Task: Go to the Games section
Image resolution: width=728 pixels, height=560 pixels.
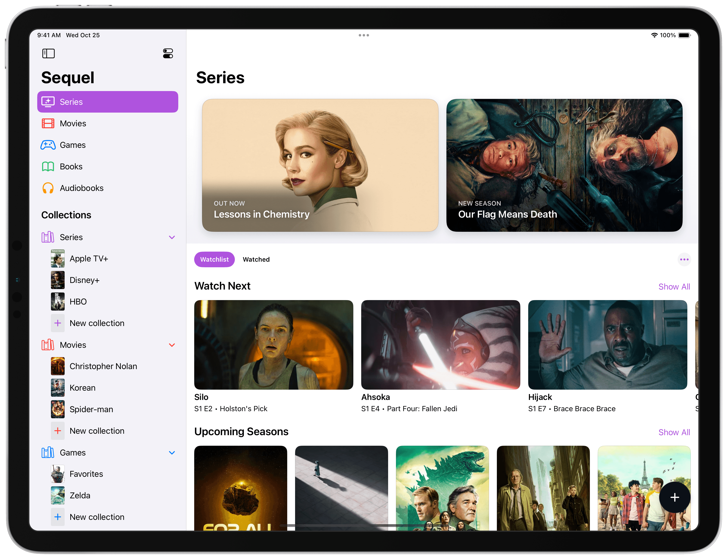Action: [x=108, y=145]
